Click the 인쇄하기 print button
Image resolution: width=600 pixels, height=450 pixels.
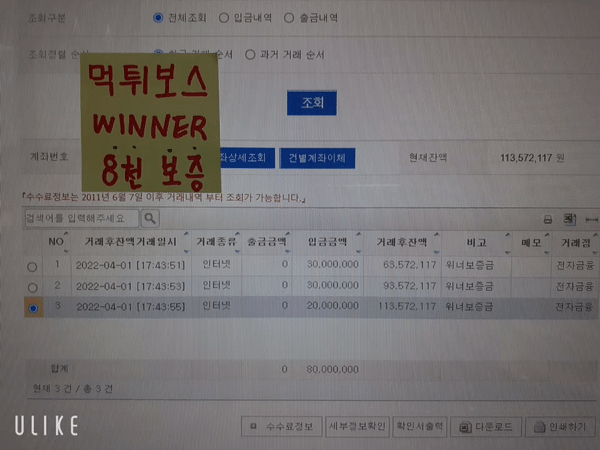[x=561, y=427]
